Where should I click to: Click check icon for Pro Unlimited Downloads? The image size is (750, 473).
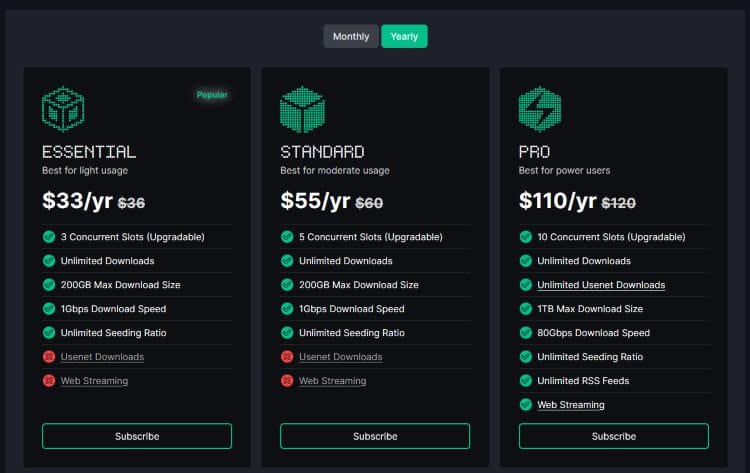526,261
